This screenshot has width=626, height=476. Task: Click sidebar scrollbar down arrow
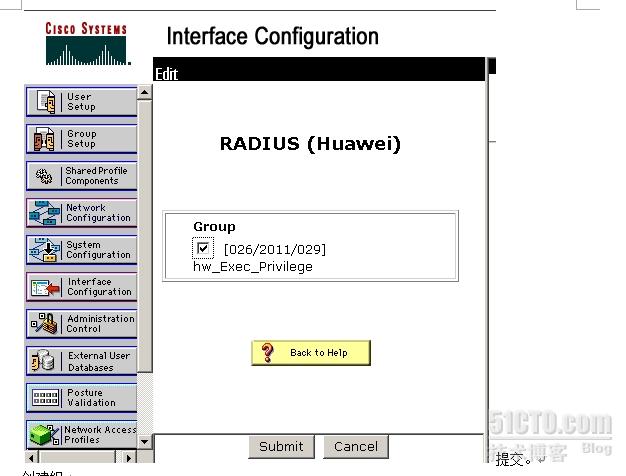145,442
